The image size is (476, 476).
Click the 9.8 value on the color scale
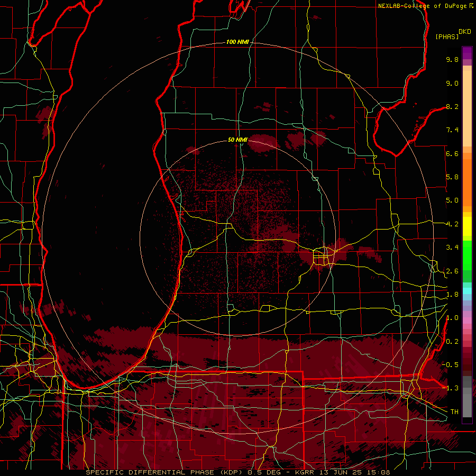452,59
